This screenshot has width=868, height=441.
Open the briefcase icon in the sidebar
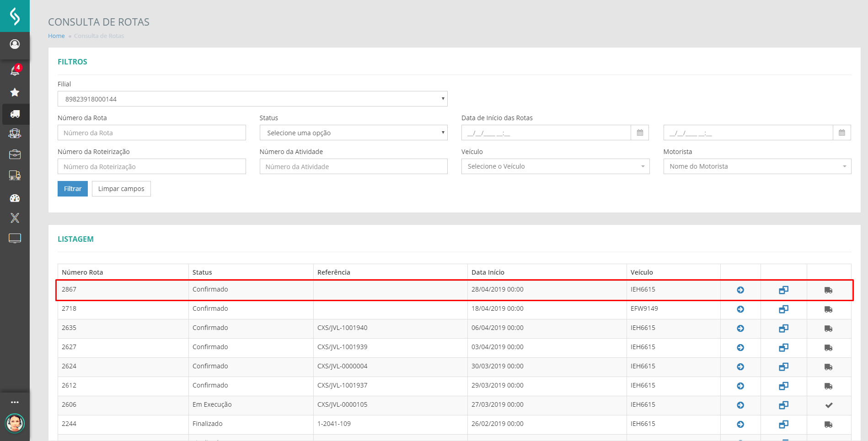click(x=15, y=154)
